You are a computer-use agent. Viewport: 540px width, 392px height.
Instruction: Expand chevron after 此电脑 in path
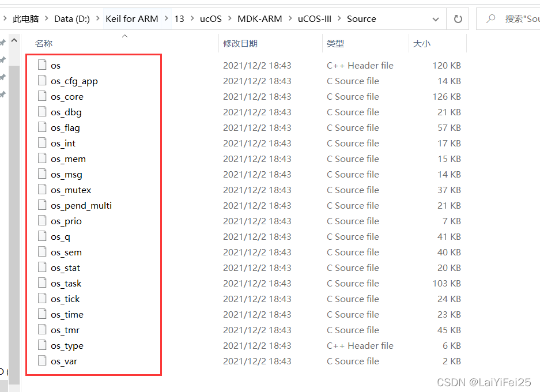tap(46, 18)
